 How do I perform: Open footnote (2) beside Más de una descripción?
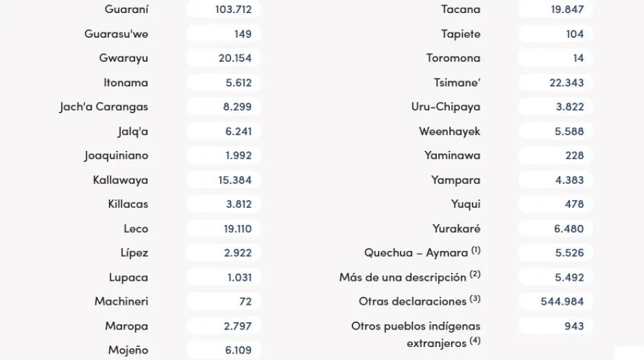(x=475, y=274)
